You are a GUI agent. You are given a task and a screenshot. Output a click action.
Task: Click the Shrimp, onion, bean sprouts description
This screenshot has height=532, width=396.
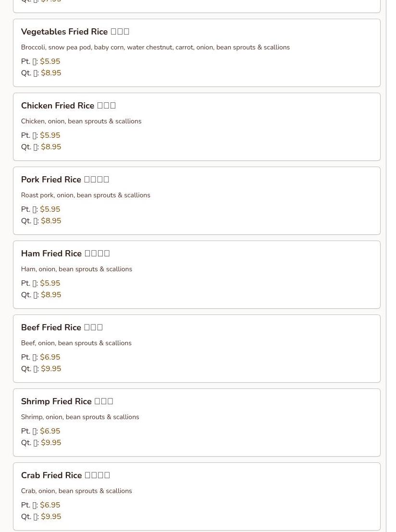pyautogui.click(x=80, y=417)
